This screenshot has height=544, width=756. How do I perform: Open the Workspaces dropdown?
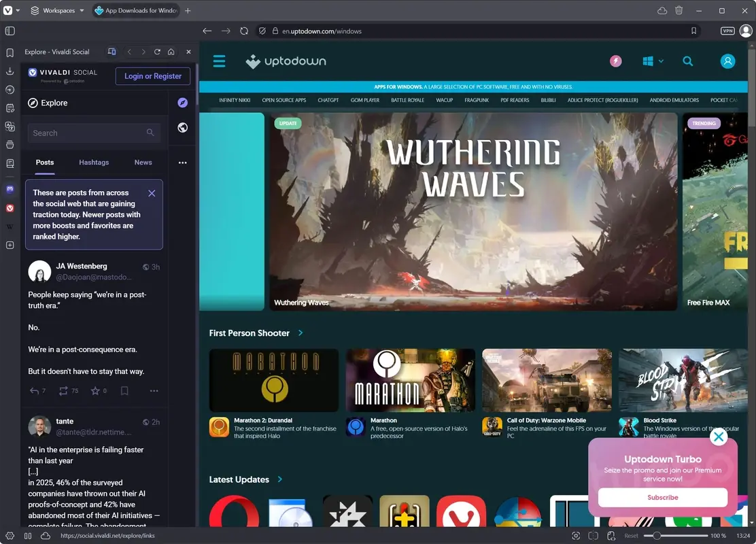(x=58, y=10)
